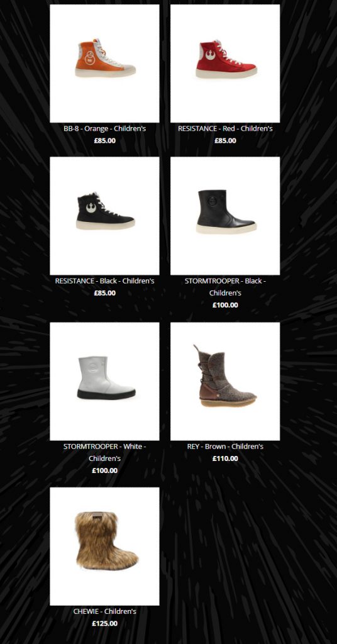Click the £110.00 price under Rey Brown
Viewport: 337px width, 644px height.
pos(225,458)
